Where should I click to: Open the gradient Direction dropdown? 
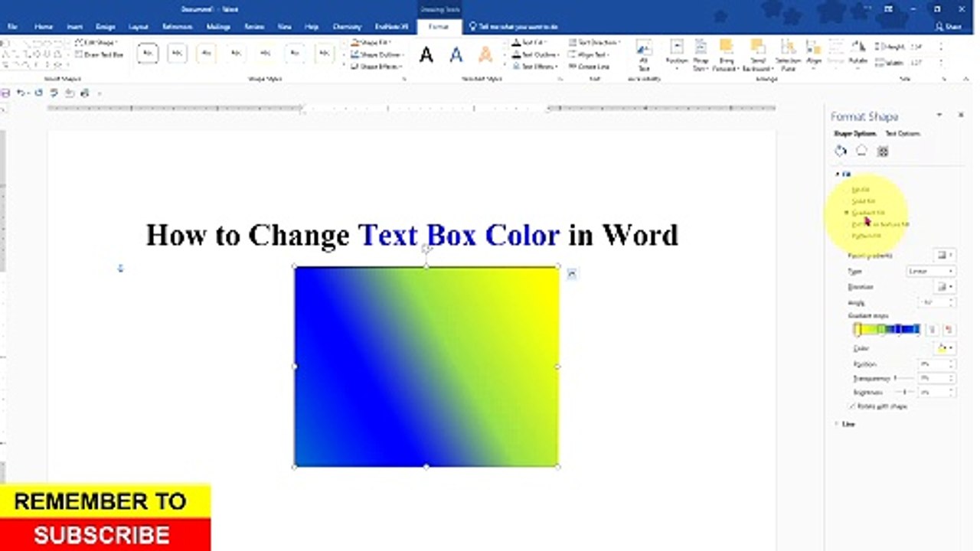click(944, 287)
